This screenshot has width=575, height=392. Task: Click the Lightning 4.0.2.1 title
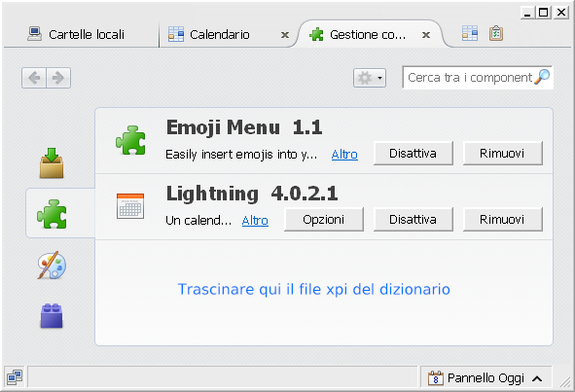(252, 194)
